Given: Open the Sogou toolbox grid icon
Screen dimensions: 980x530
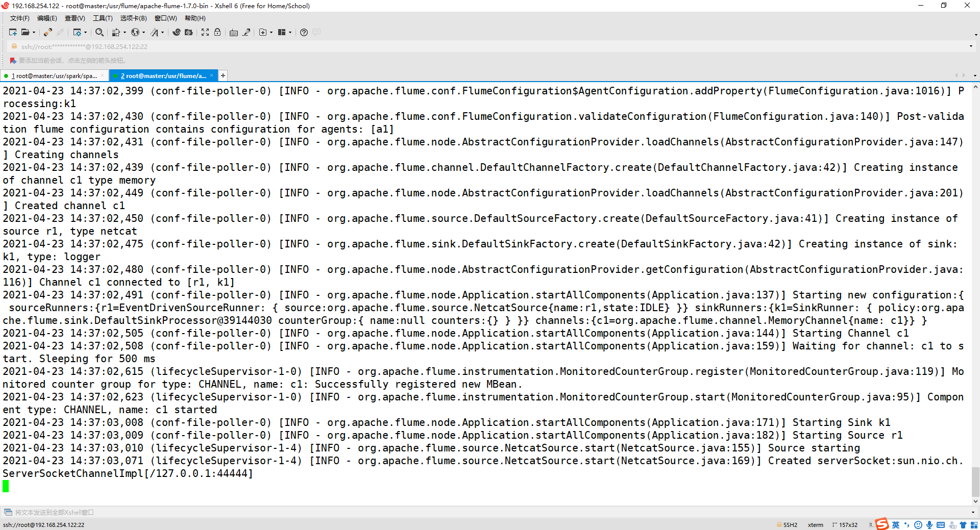Looking at the screenshot, I should 974,525.
